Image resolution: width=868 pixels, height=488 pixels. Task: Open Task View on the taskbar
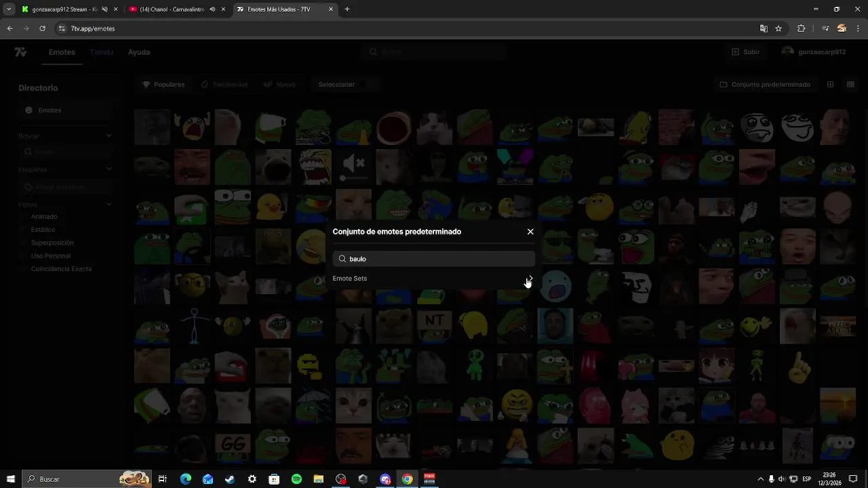click(x=163, y=479)
